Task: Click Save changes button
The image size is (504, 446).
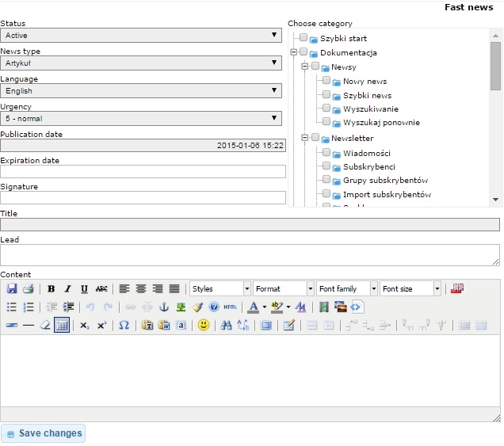Action: point(44,433)
